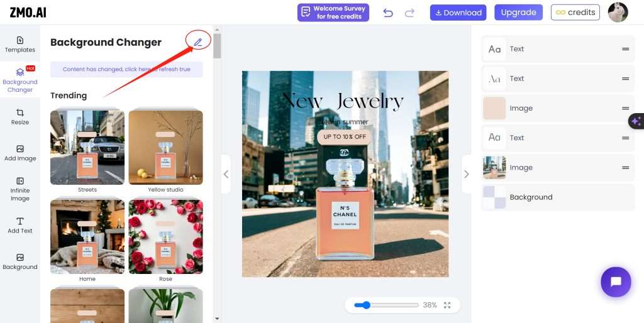Grab handle of third Text layer
This screenshot has width=644, height=323.
(x=625, y=138)
